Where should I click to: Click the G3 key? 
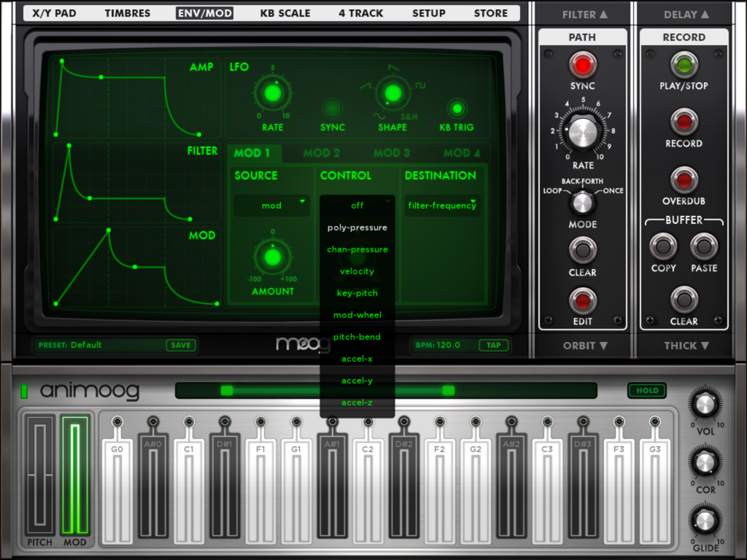(x=654, y=491)
